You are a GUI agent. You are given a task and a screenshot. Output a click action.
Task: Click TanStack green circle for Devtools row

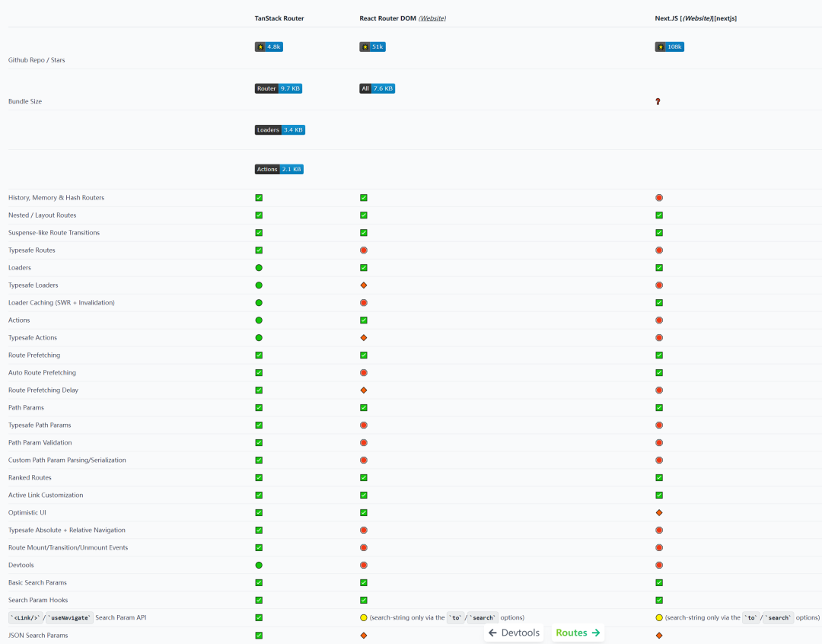click(x=259, y=566)
